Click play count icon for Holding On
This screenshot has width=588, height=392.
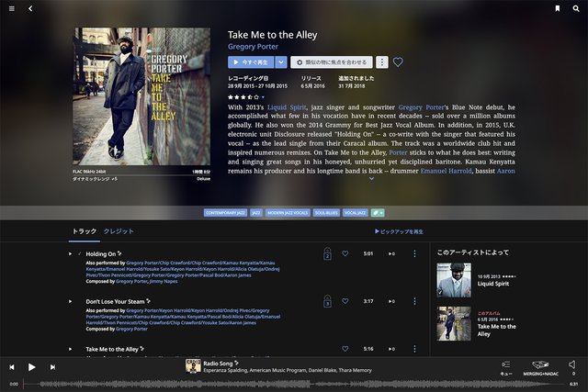coord(391,253)
